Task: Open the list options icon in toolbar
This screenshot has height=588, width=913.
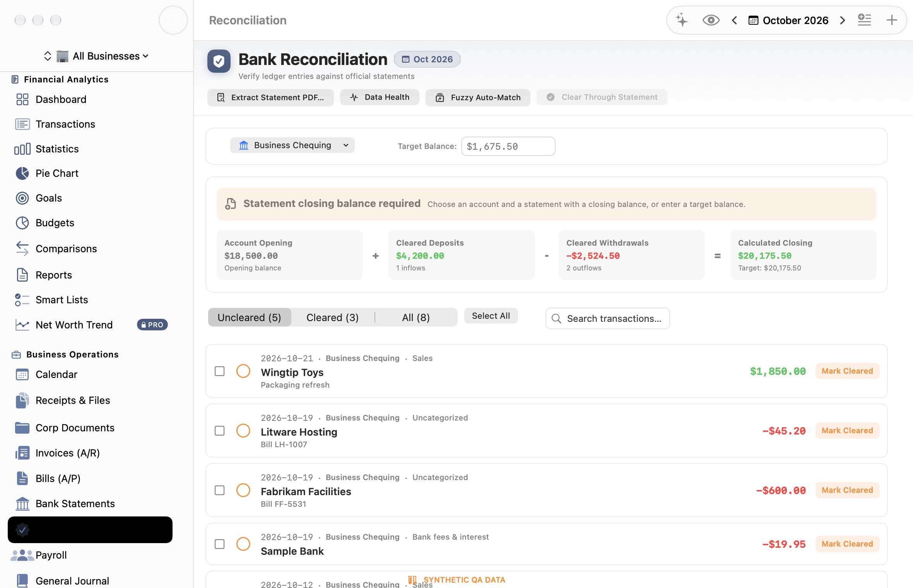Action: (x=864, y=20)
